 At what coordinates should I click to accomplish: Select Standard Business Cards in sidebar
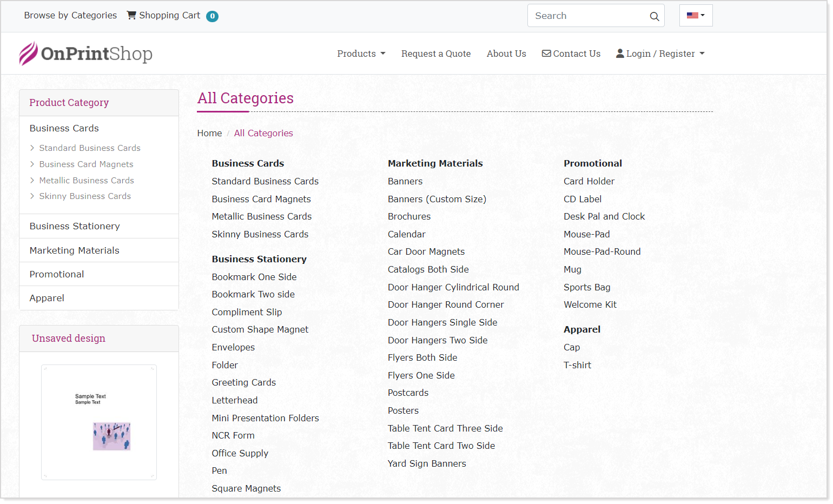point(89,148)
